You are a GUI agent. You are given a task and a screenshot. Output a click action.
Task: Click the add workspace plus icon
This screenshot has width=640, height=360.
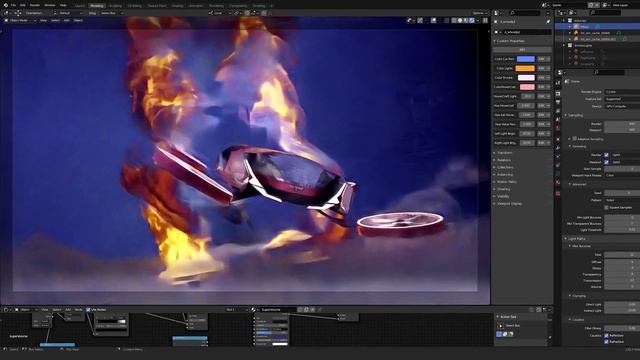click(x=272, y=6)
